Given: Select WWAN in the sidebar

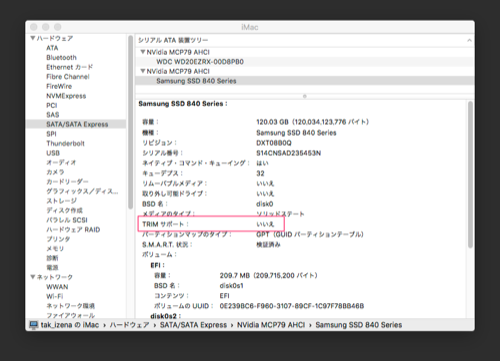Looking at the screenshot, I should (x=57, y=287).
